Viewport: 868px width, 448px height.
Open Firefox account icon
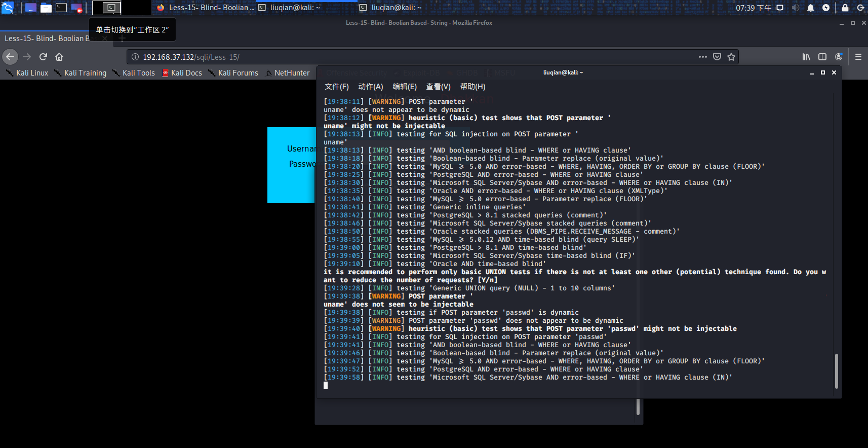(x=839, y=57)
